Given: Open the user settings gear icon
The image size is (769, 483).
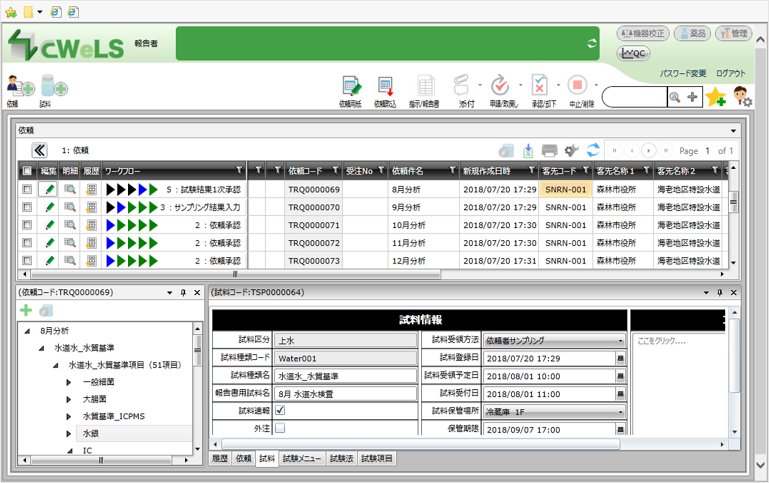Looking at the screenshot, I should pos(742,96).
